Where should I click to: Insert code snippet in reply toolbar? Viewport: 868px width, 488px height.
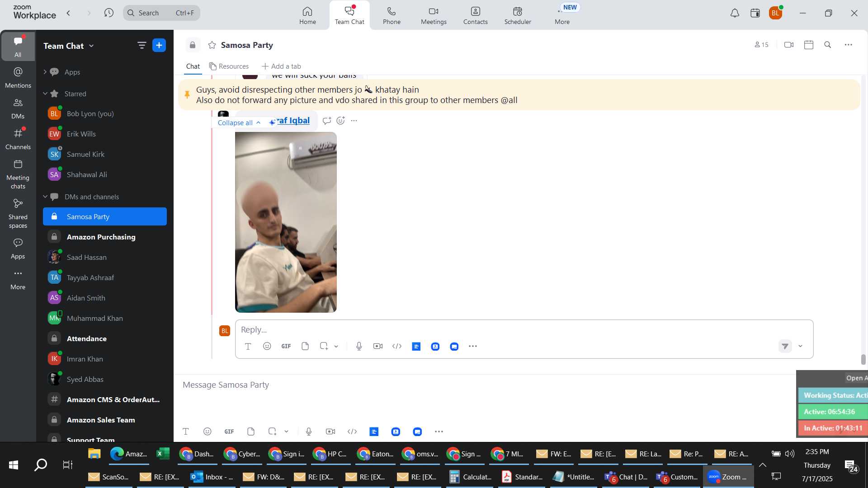(397, 346)
